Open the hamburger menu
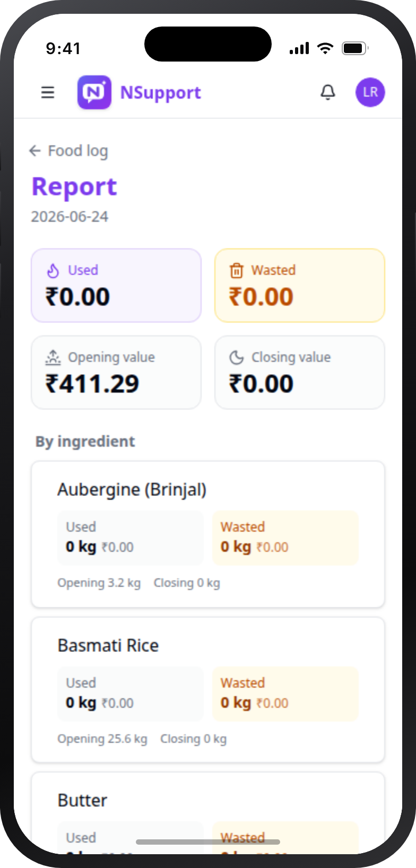Viewport: 416px width, 868px height. 48,92
